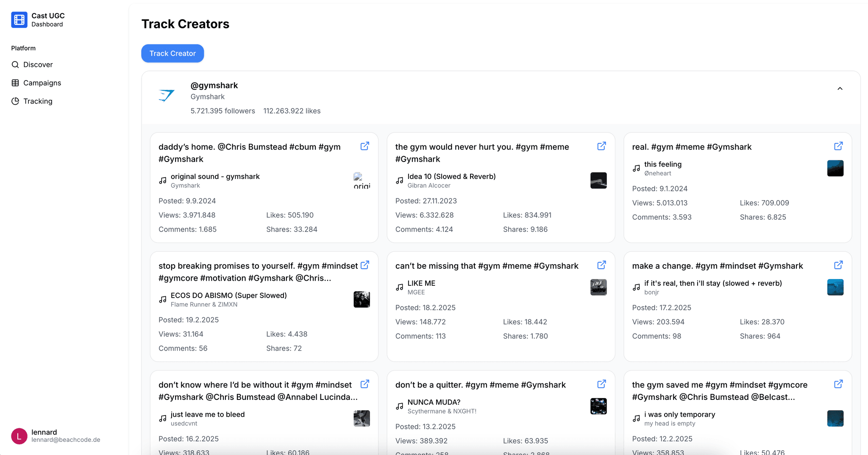Viewport: 868px width, 455px height.
Task: Click cover art for "Idea 10 (Slowed & Reverb)"
Action: pos(598,180)
